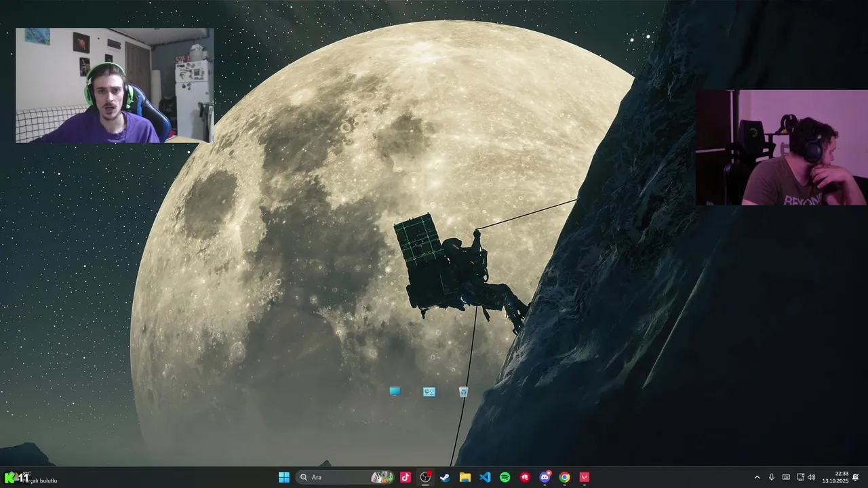
Task: Click the Ara search box
Action: tap(346, 477)
